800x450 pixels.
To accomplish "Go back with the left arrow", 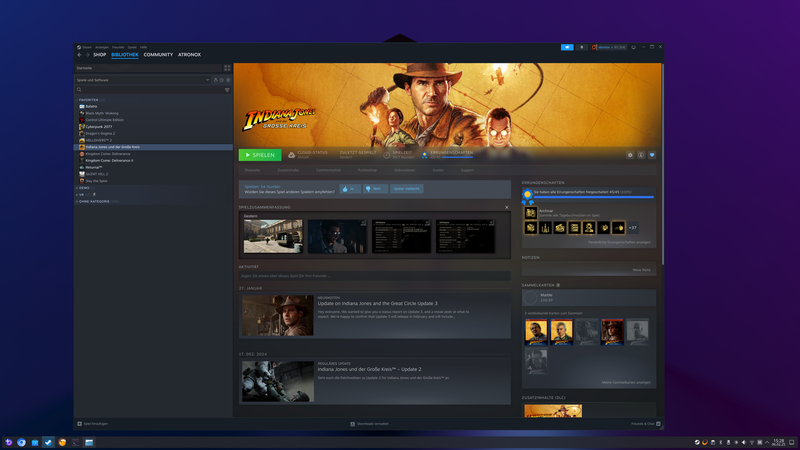I will pos(79,55).
